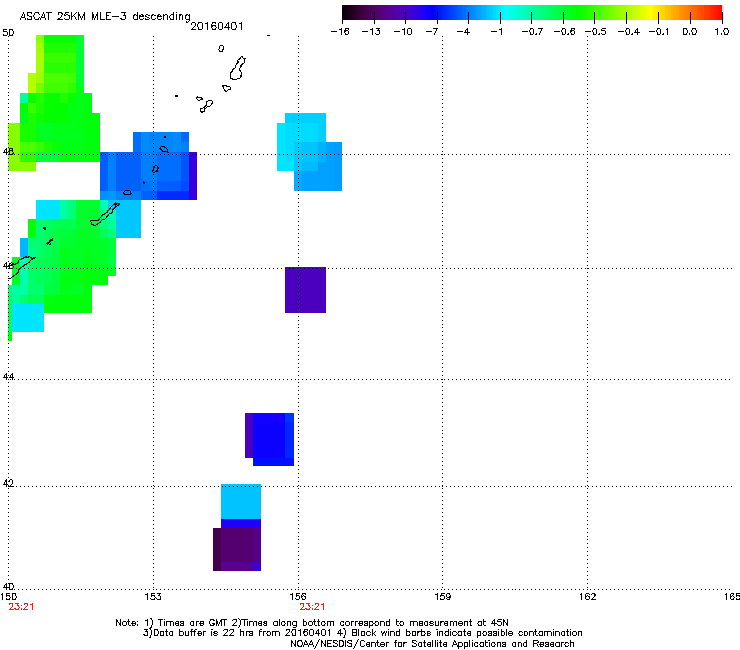Screen dimensions: 740x650
Task: Click the bright blue data square near 43N
Action: (269, 439)
